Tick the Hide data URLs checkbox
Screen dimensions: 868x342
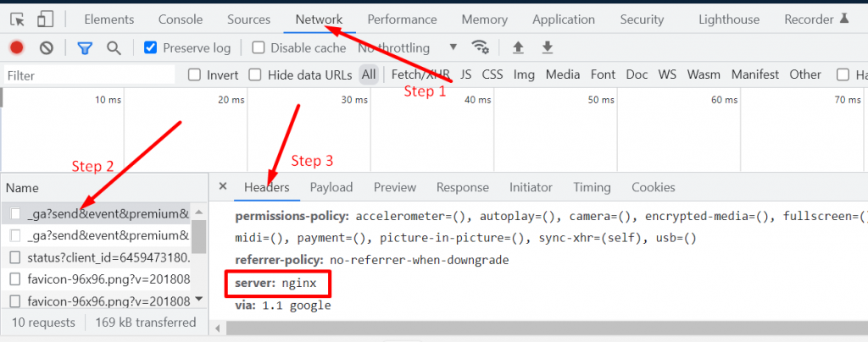pos(255,75)
